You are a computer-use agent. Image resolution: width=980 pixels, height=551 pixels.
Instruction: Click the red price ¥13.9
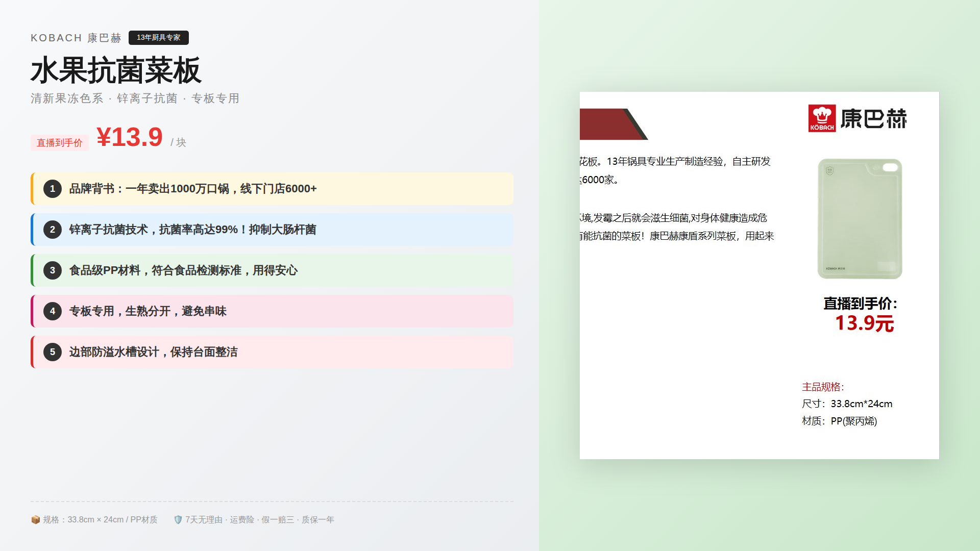coord(130,137)
